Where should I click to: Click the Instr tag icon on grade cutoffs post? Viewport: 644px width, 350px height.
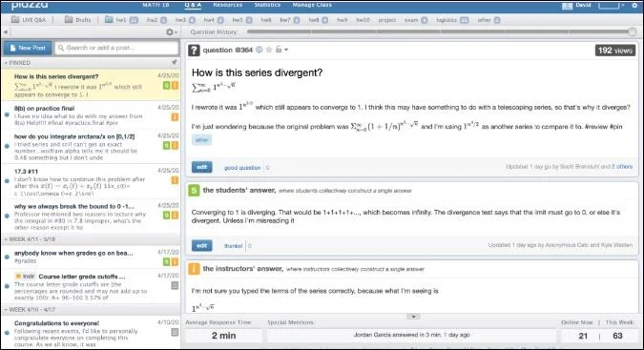[18, 277]
